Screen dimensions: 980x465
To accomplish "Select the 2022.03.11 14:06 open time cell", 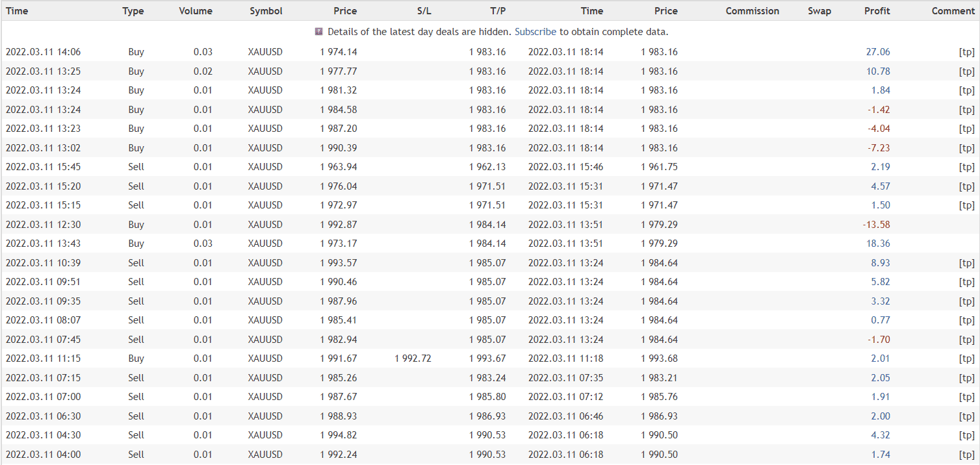I will 44,52.
